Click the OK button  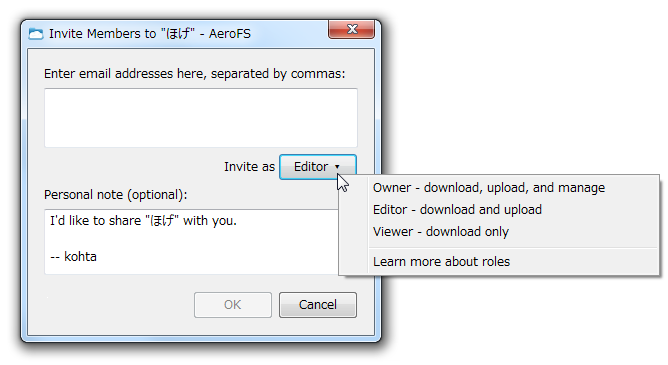(233, 305)
